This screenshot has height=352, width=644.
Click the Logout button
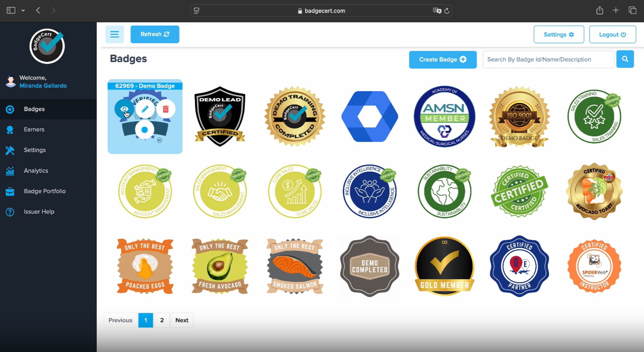click(612, 34)
